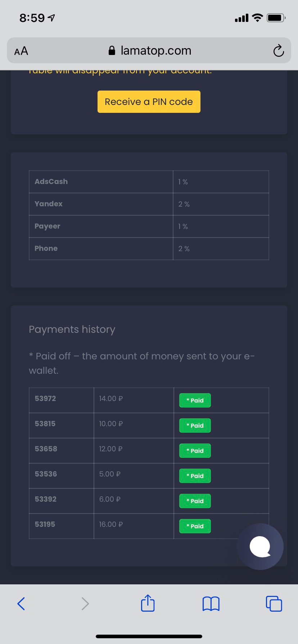Click the Paid badge for payment 53536
298x644 pixels.
pyautogui.click(x=195, y=476)
